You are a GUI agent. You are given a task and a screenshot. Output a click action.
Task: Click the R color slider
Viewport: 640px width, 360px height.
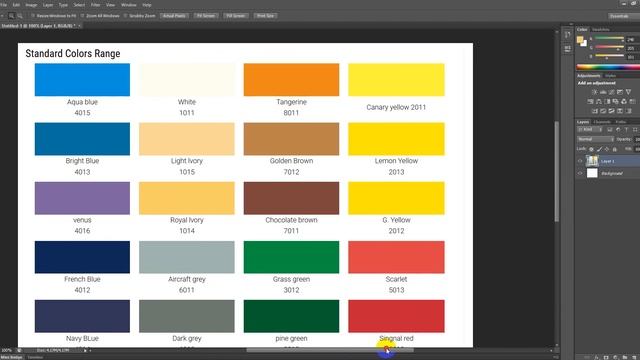(x=609, y=39)
